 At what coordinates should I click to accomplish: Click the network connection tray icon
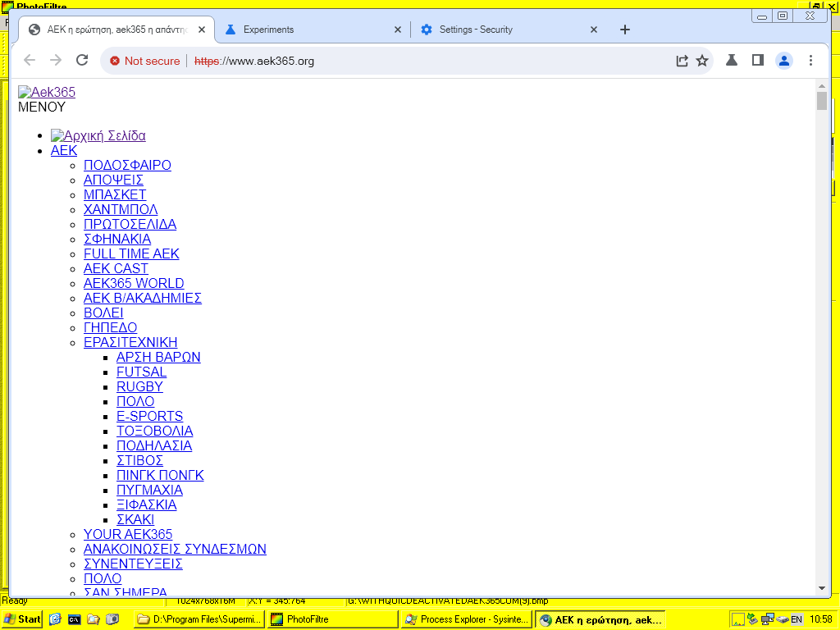tap(767, 619)
